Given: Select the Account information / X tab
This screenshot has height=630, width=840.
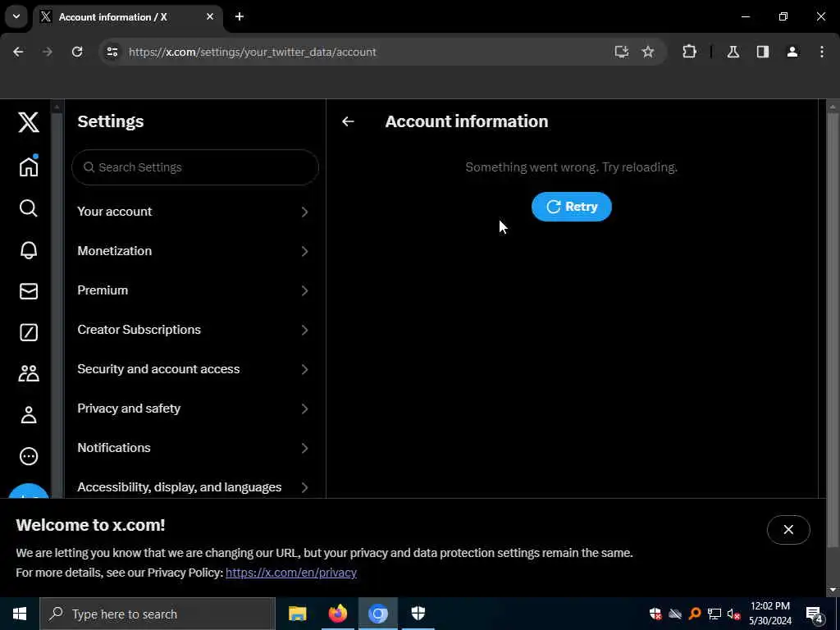Looking at the screenshot, I should tap(129, 17).
